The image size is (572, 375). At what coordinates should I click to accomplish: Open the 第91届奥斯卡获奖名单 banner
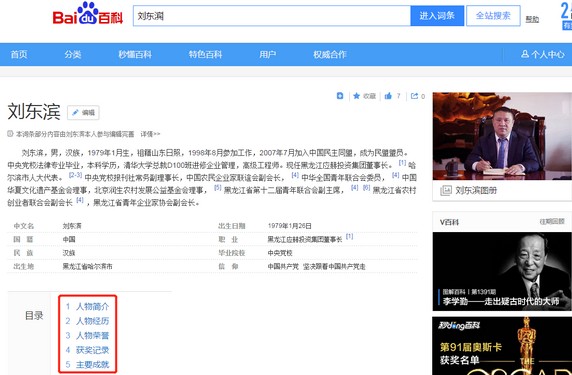pos(502,346)
